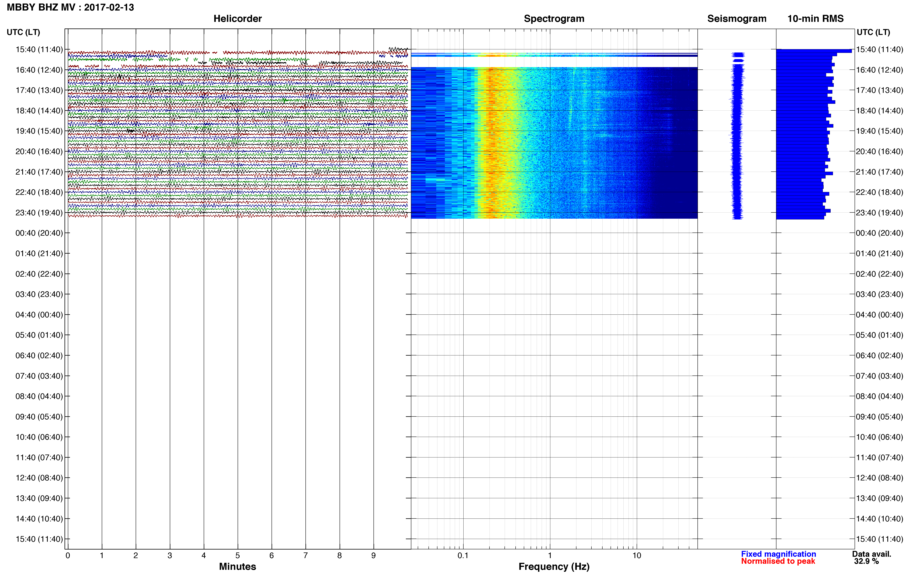The height and width of the screenshot is (578, 924).
Task: Select the Helicorder panel heading
Action: [237, 19]
